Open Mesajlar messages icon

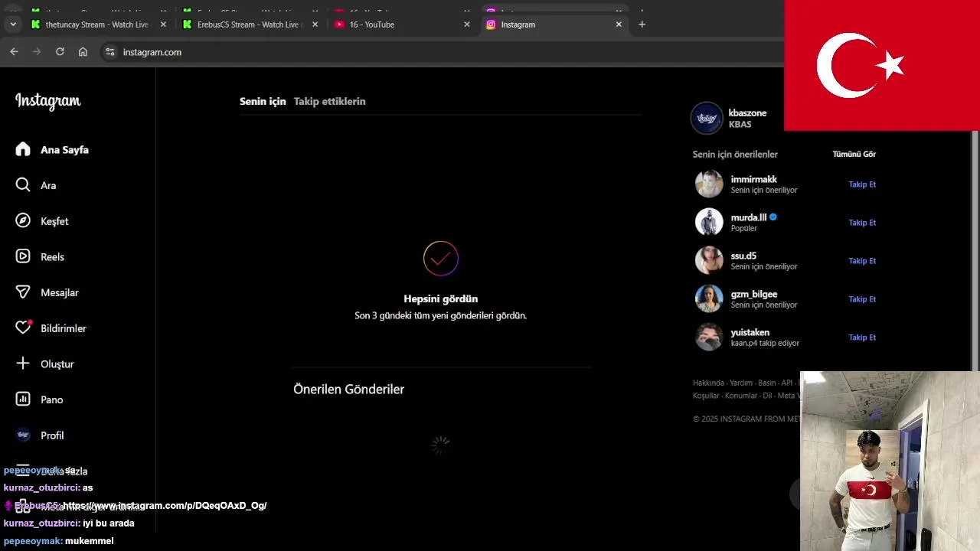pyautogui.click(x=23, y=292)
